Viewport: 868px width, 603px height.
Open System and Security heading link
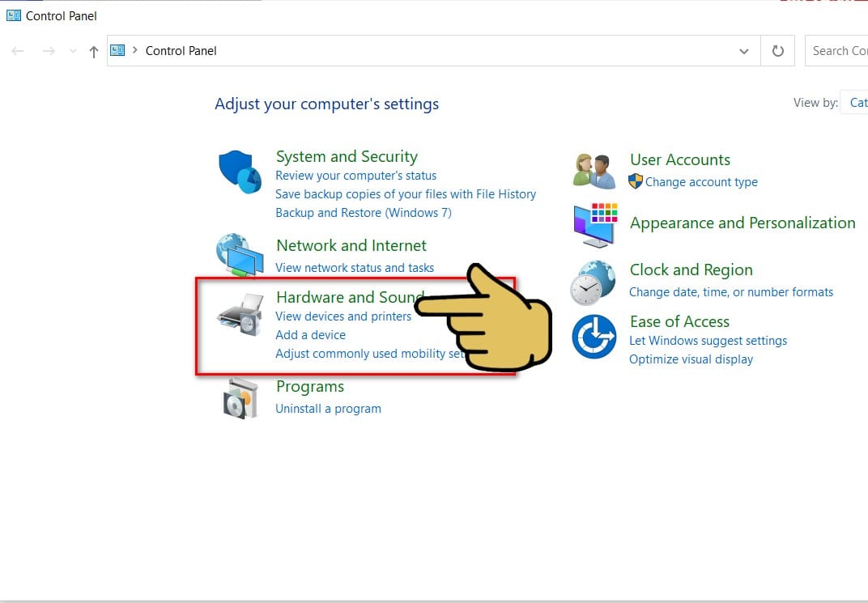(x=347, y=156)
